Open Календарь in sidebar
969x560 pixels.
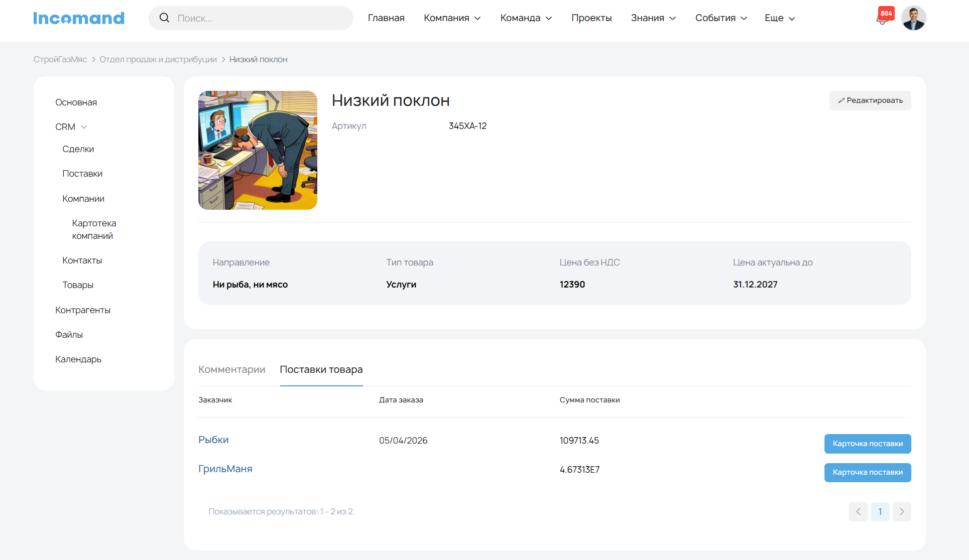tap(78, 359)
